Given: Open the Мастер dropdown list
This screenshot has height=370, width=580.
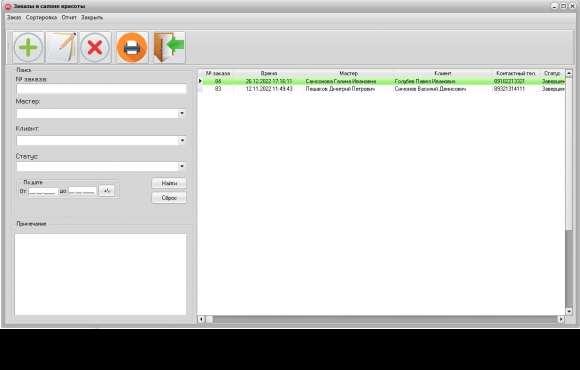Looking at the screenshot, I should click(x=182, y=113).
